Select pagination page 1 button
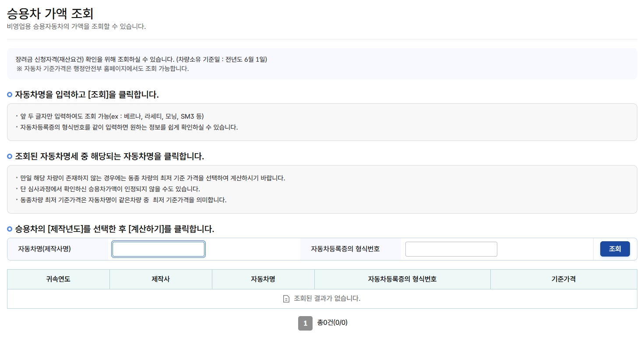 click(305, 323)
